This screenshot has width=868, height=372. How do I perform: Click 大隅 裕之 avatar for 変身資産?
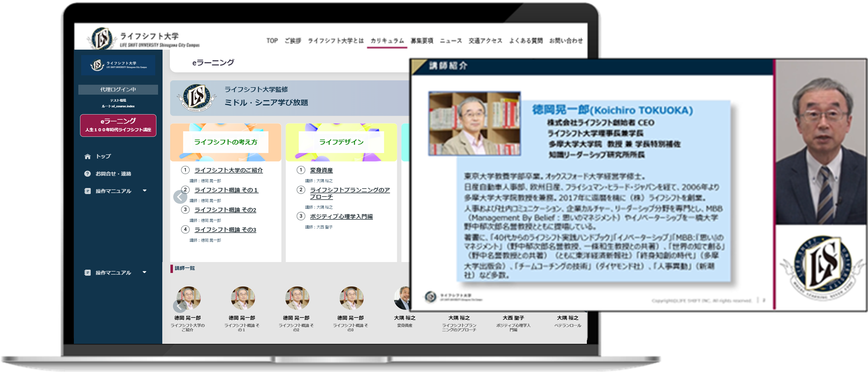(402, 298)
